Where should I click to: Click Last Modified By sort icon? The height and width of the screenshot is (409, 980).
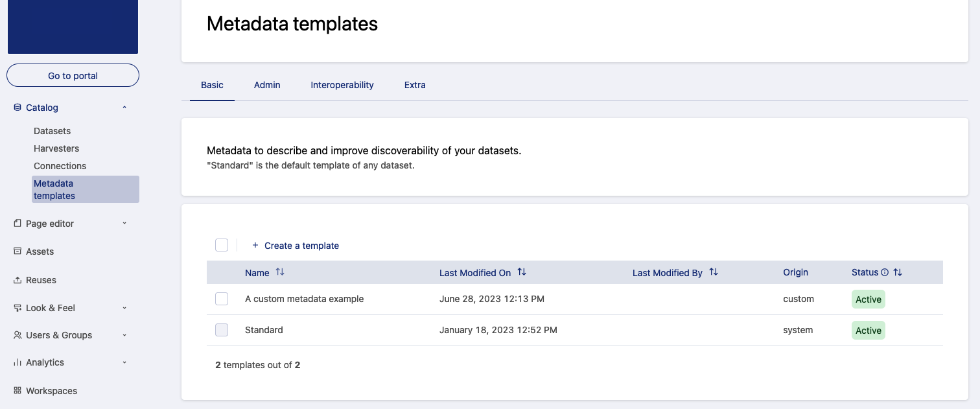pos(714,272)
